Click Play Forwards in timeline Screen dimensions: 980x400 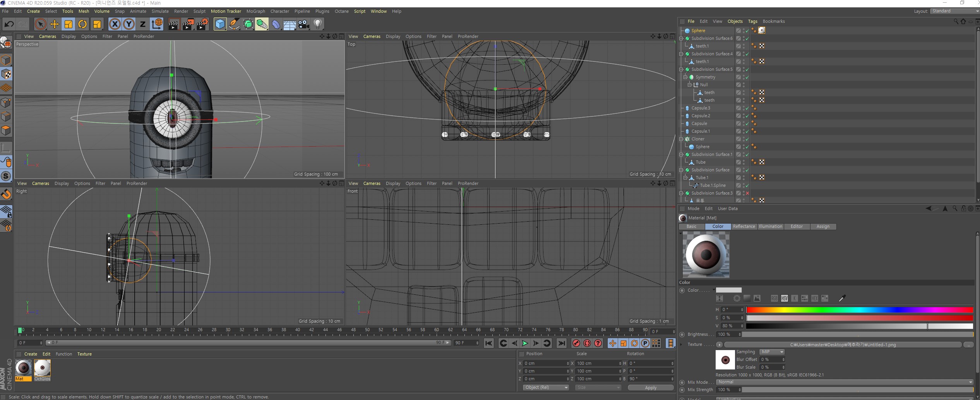click(x=525, y=343)
